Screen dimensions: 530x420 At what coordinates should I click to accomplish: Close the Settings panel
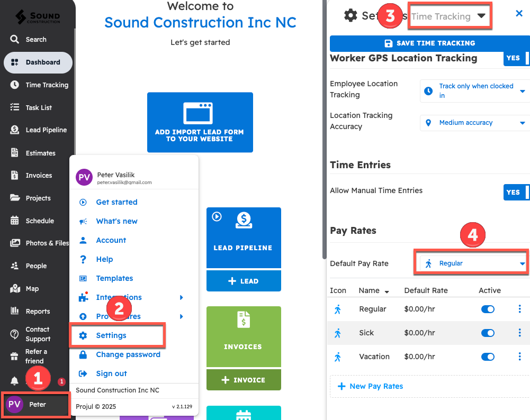coord(519,14)
